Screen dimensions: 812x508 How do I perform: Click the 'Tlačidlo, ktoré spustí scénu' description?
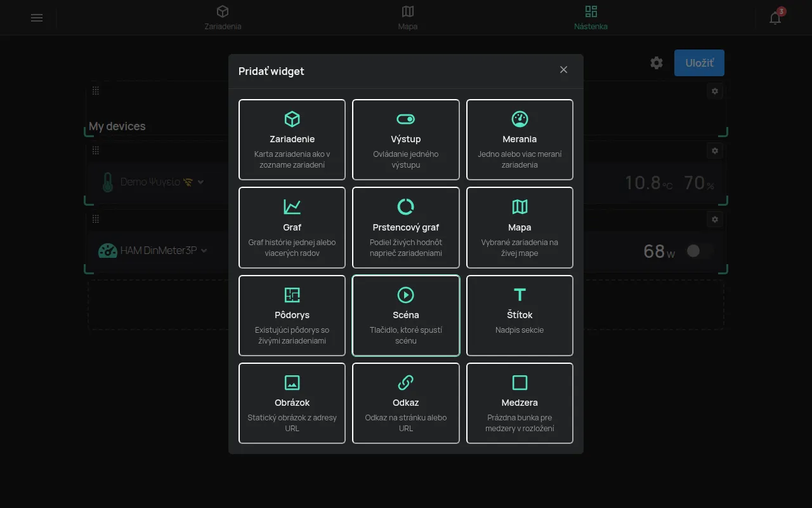click(406, 335)
